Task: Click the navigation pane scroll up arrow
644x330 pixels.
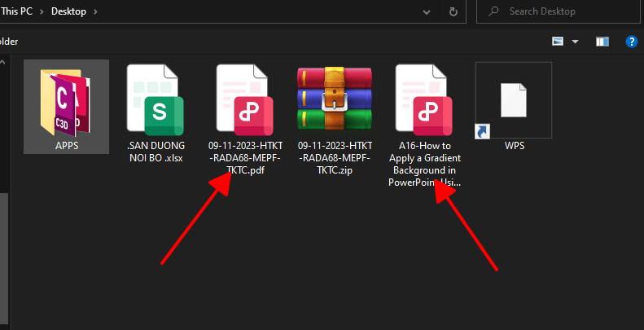Action: [x=2, y=62]
